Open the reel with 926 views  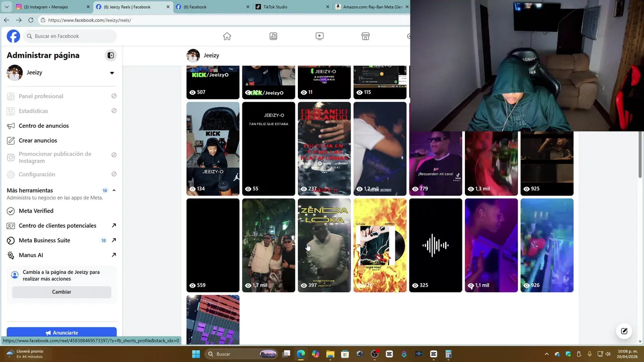pos(547,245)
